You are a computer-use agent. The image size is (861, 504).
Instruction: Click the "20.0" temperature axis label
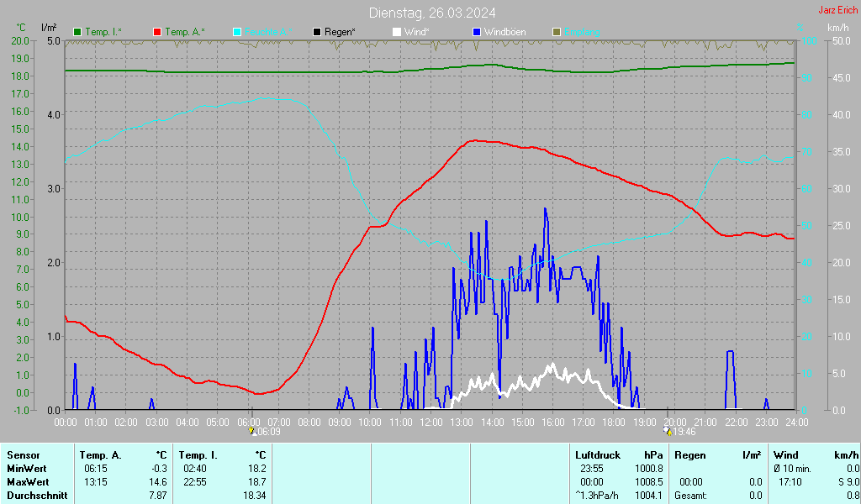[20, 41]
